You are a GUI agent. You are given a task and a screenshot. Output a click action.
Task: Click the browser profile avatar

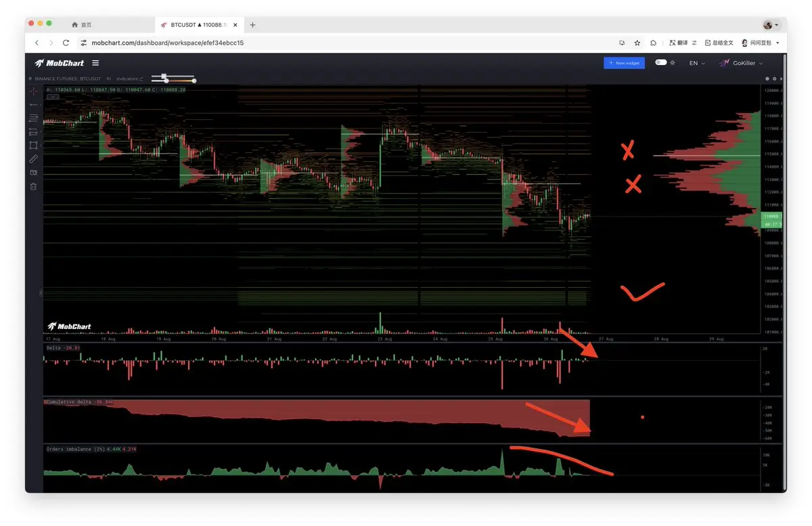(x=768, y=25)
